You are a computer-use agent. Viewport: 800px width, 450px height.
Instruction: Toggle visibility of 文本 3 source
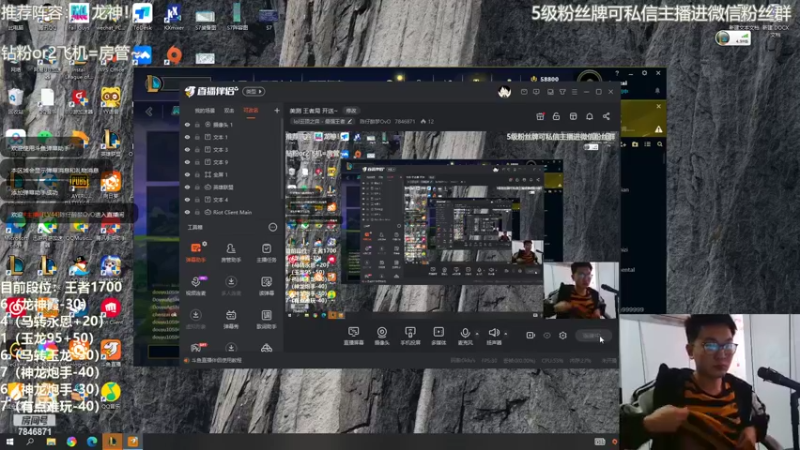point(187,149)
